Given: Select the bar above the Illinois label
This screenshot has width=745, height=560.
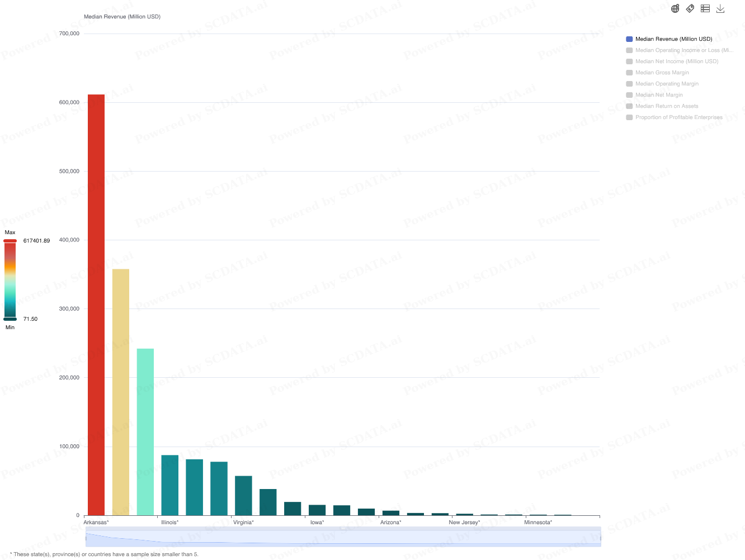Looking at the screenshot, I should (x=170, y=485).
